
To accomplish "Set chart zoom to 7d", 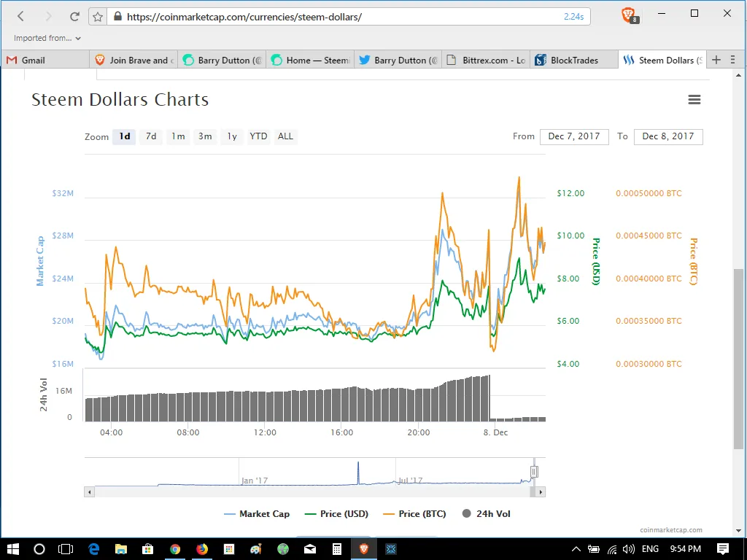I will tap(151, 136).
